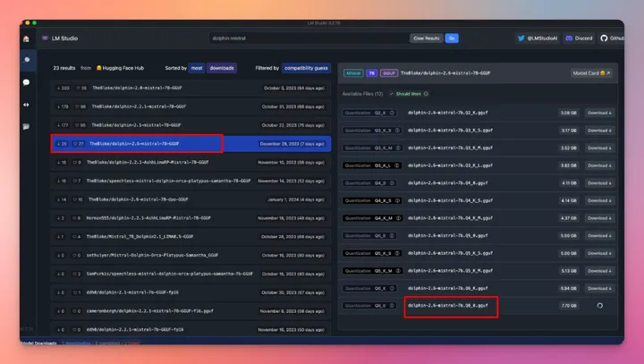644x364 pixels.
Task: Click the Q5_K_M quantization info icon
Action: 398,271
